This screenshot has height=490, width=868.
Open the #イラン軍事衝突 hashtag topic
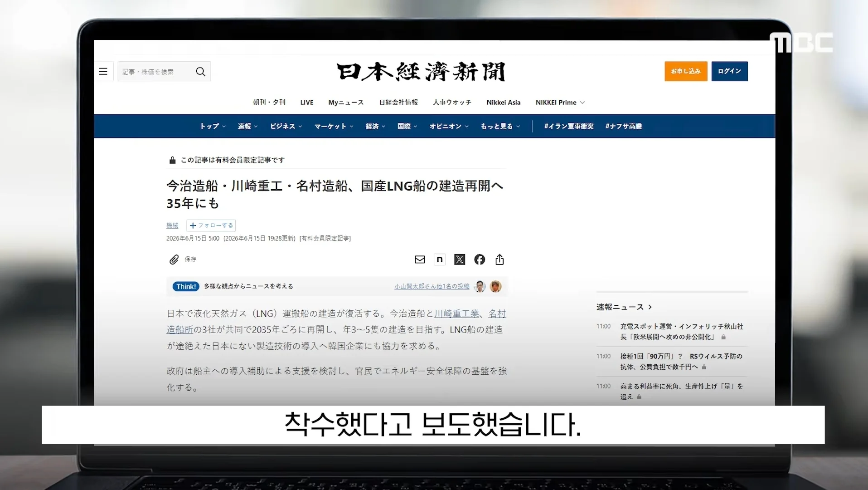tap(569, 126)
